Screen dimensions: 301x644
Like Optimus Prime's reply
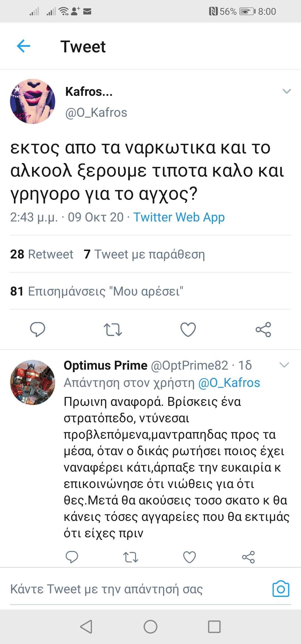coord(190,557)
